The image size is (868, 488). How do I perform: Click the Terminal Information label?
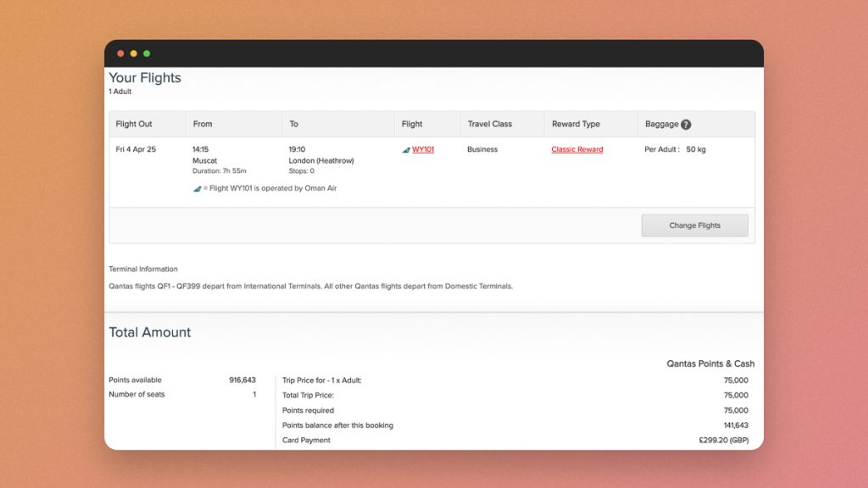[x=143, y=269]
